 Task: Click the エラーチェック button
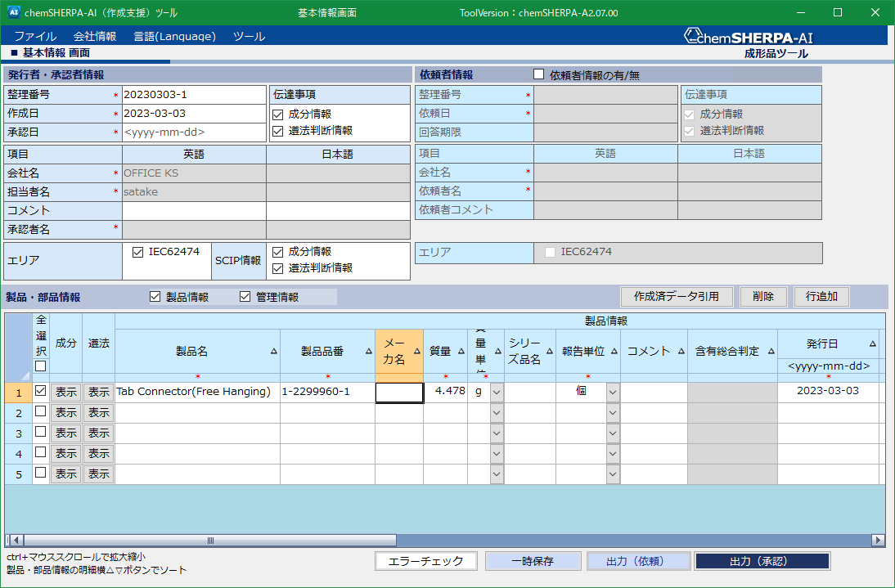425,561
